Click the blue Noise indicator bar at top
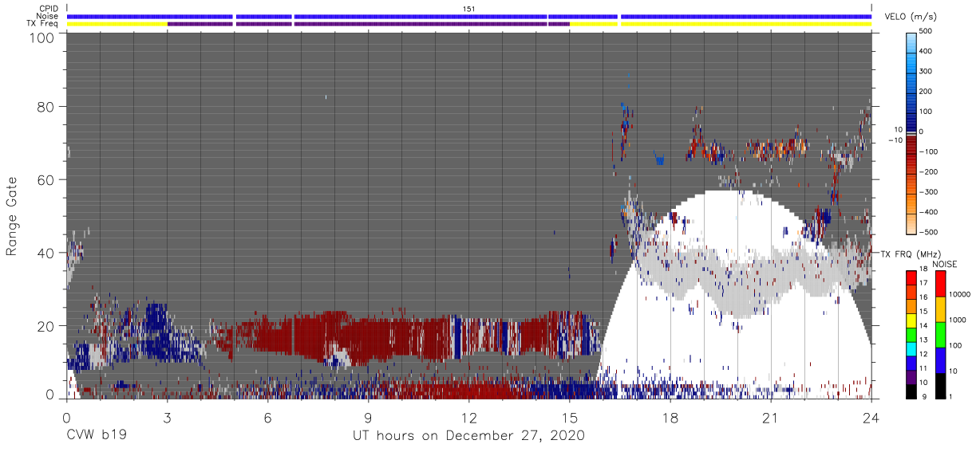Image resolution: width=980 pixels, height=452 pixels. coord(469,16)
